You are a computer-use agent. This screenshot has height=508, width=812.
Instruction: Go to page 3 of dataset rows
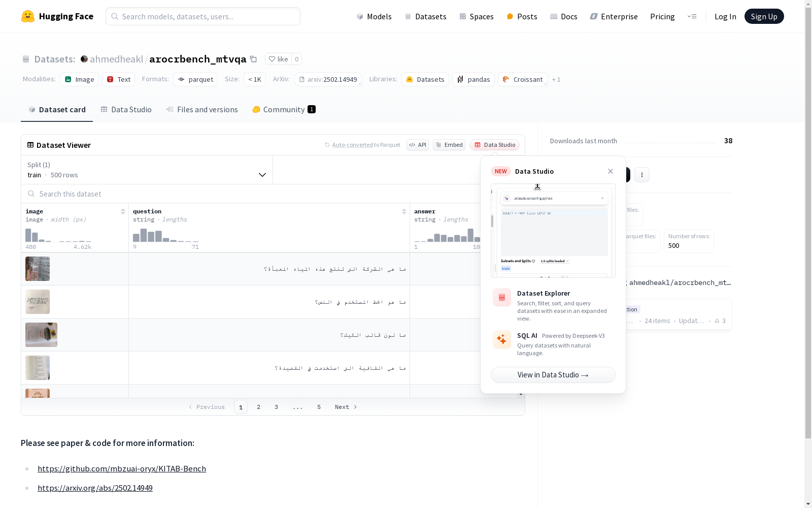coord(277,407)
